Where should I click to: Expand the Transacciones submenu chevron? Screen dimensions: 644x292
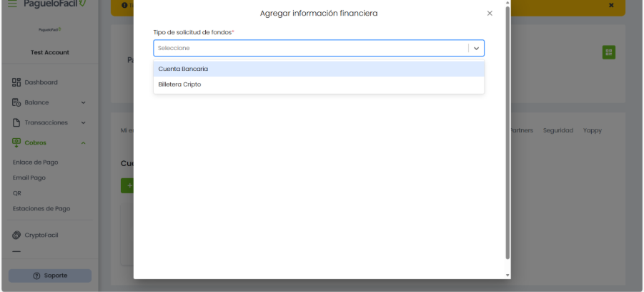pos(83,122)
